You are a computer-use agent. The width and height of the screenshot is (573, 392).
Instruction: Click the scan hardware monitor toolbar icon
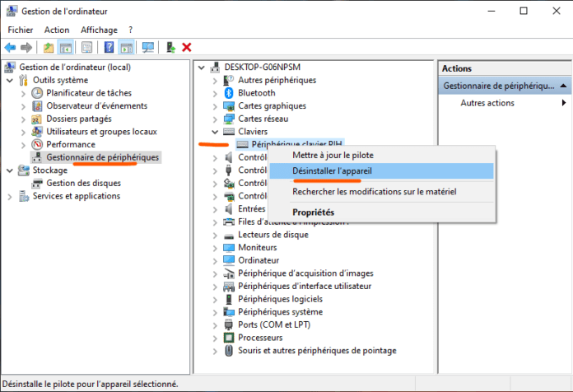(x=148, y=48)
